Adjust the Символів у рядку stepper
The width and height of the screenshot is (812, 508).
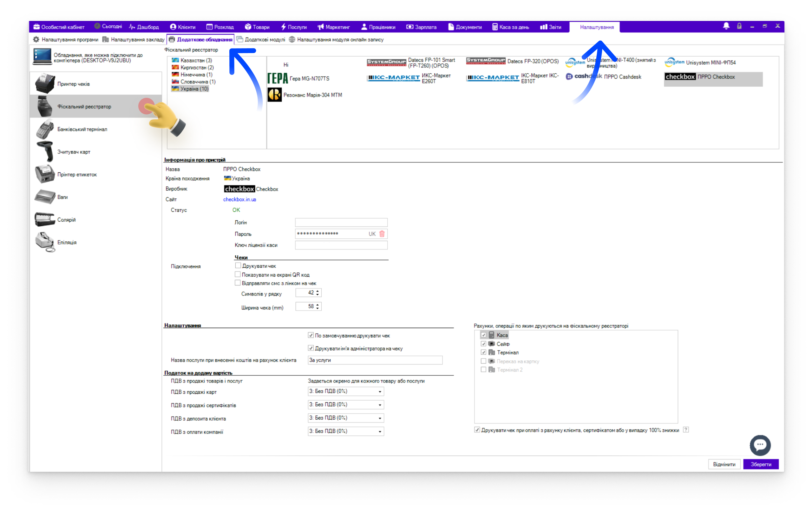[318, 293]
